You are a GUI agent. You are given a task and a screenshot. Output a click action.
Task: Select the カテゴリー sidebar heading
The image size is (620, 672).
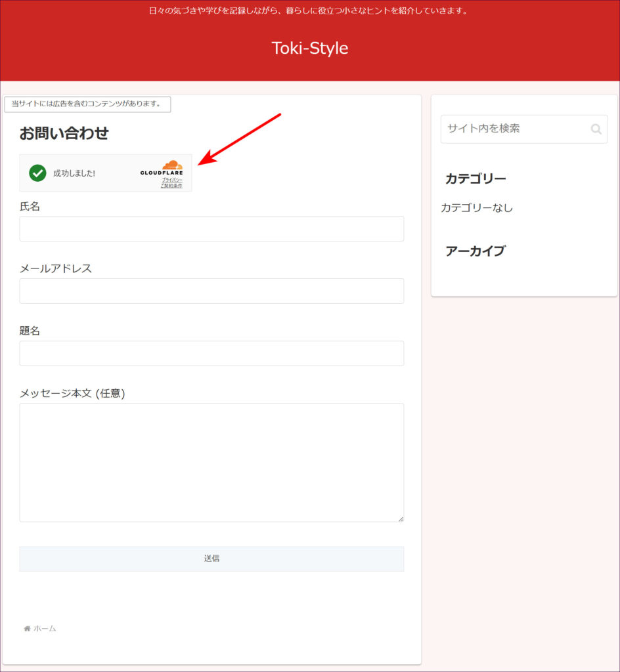pyautogui.click(x=476, y=178)
